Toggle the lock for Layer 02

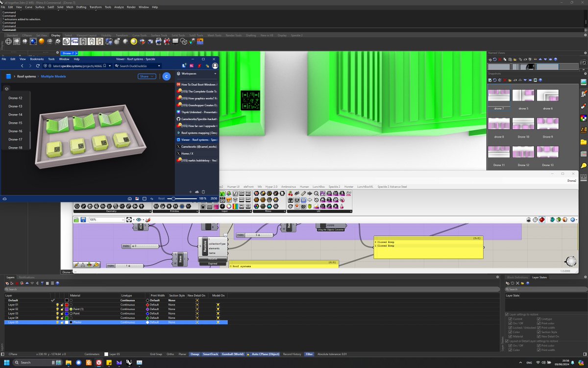(x=62, y=309)
